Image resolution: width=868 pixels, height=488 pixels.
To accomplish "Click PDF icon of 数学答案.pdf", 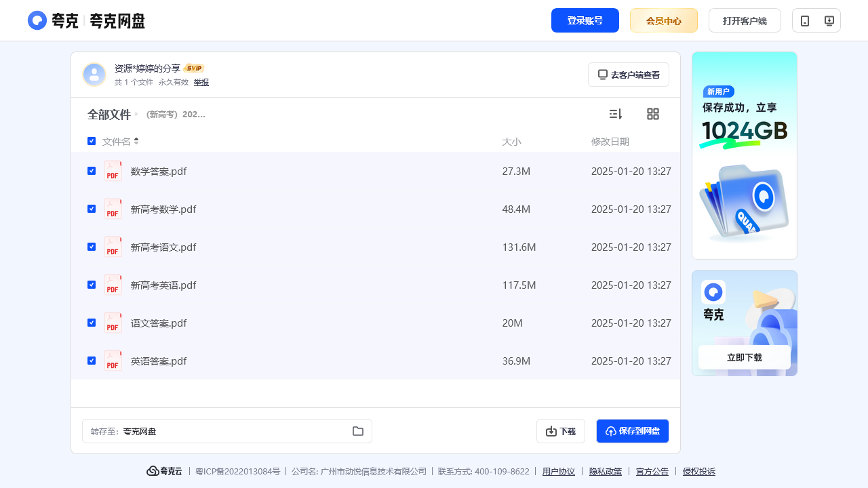I will (x=113, y=171).
